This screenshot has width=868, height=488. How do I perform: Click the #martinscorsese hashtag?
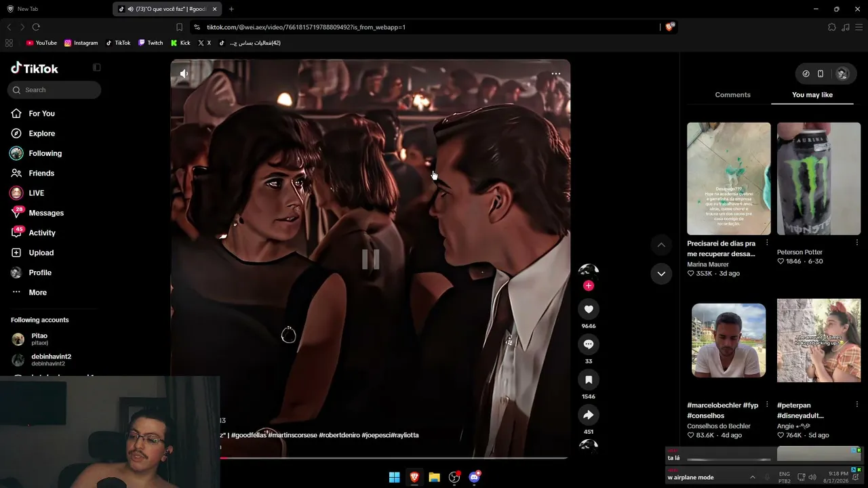[292, 435]
